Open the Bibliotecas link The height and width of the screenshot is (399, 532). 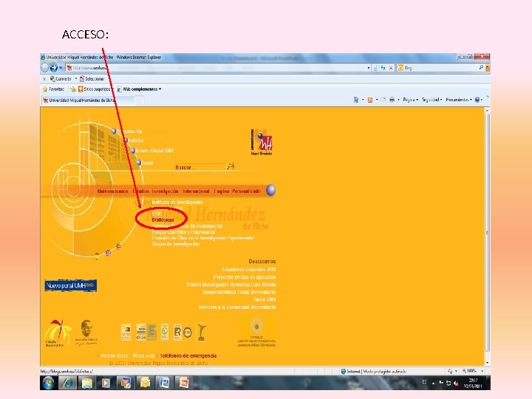163,220
